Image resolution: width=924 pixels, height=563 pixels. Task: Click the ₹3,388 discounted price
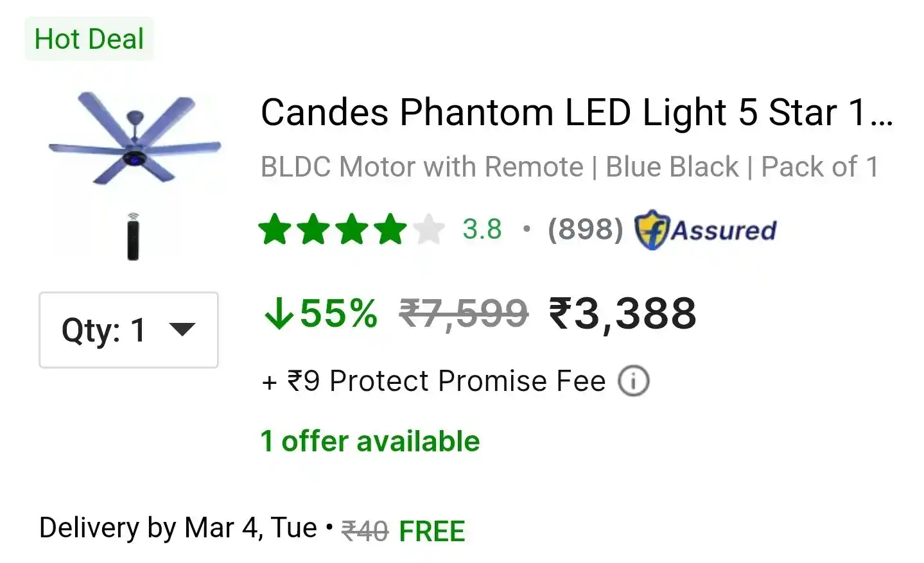pyautogui.click(x=622, y=314)
